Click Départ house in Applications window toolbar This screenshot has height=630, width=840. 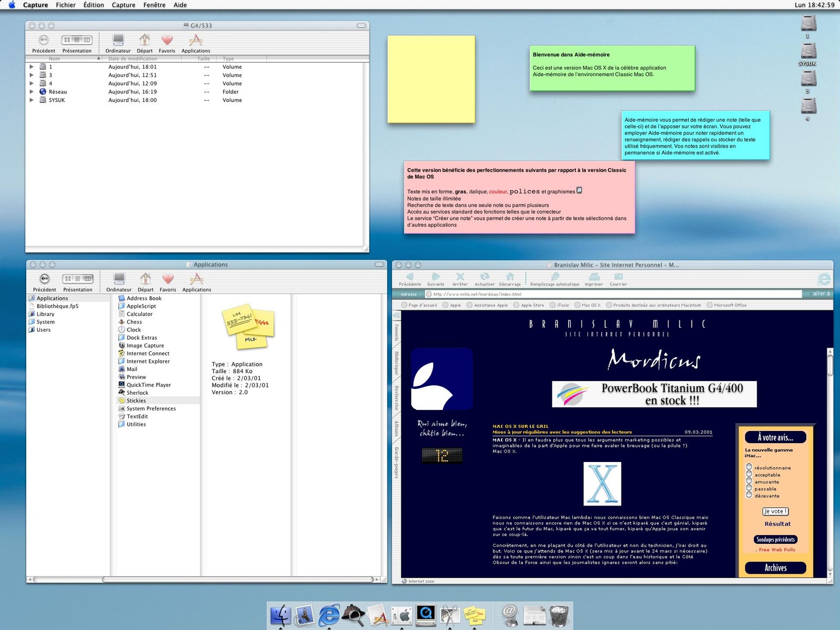(145, 282)
